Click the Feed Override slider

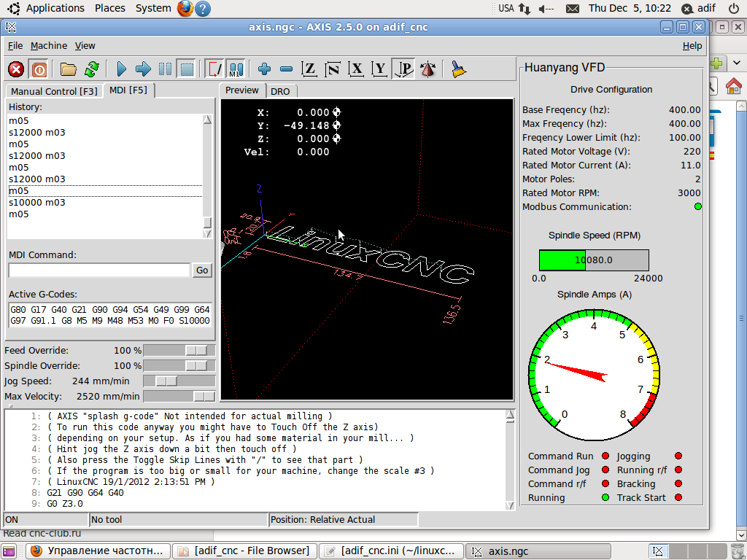179,351
